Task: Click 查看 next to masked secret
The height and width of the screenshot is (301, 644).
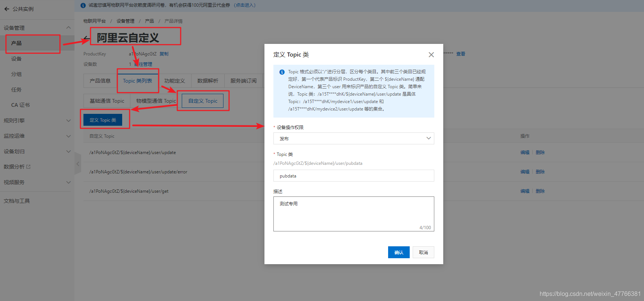Action: tap(461, 54)
